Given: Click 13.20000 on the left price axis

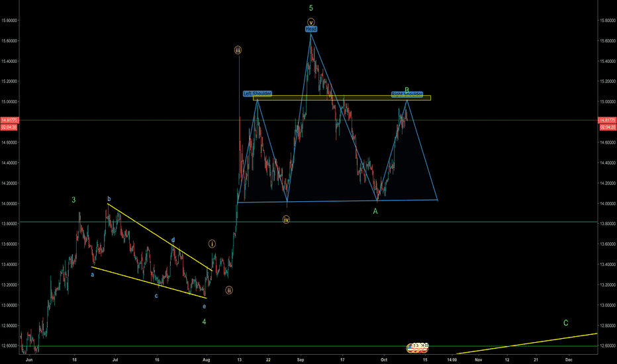Looking at the screenshot, I should point(9,285).
